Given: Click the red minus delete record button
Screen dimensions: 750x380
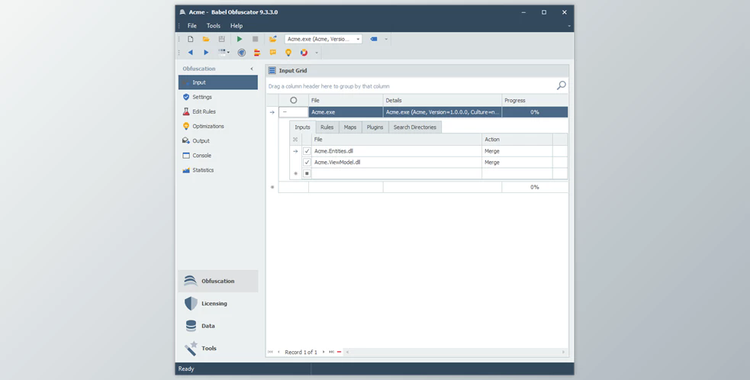Looking at the screenshot, I should tap(339, 352).
